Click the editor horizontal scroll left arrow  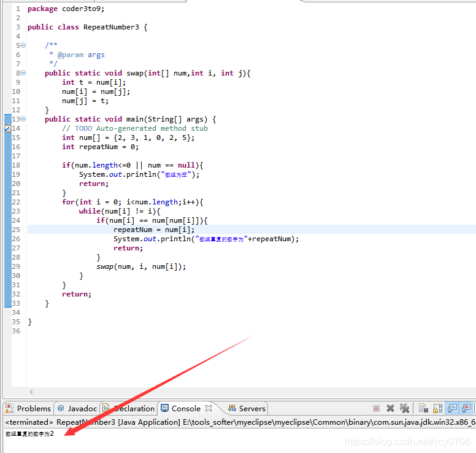(31, 392)
